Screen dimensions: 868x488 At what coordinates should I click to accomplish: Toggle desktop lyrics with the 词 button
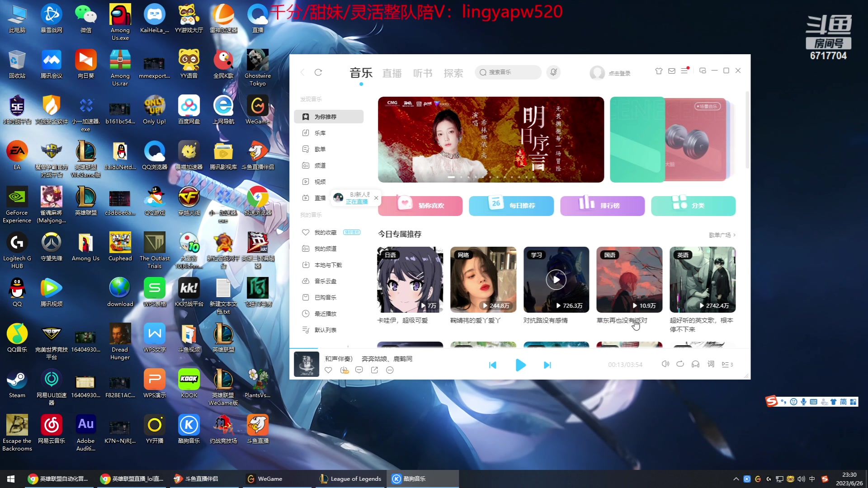[711, 364]
